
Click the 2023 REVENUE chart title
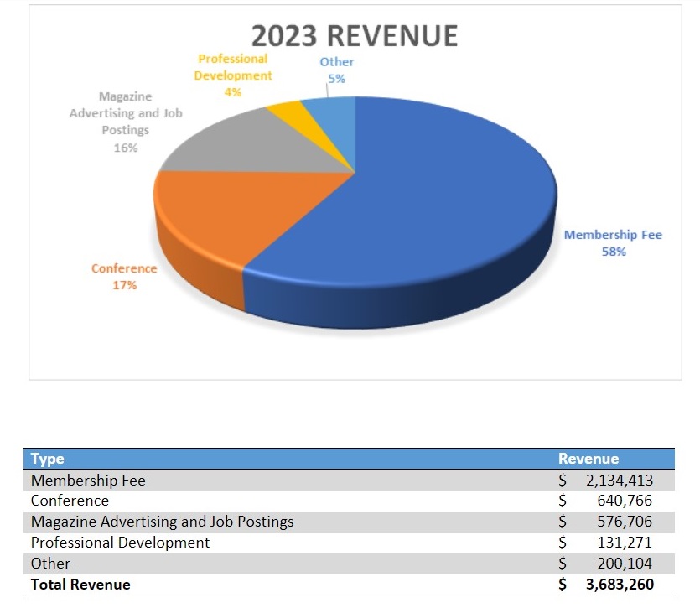click(x=355, y=36)
